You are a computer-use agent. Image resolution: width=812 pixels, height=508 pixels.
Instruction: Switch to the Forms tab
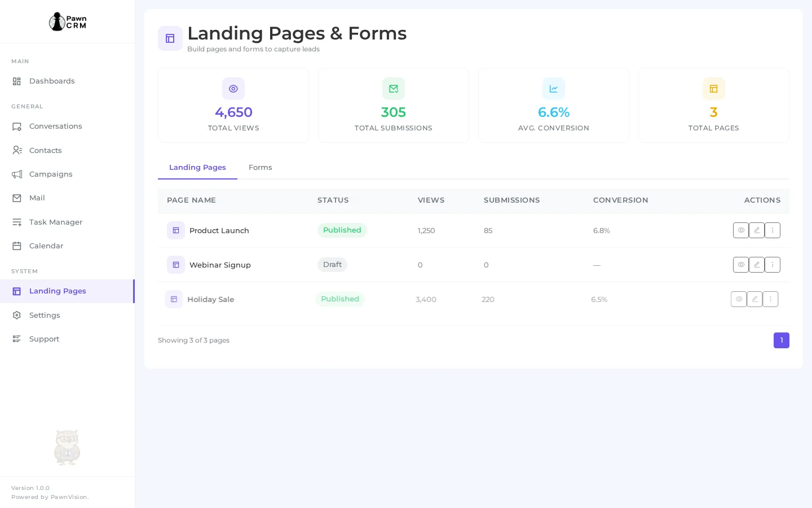[261, 168]
